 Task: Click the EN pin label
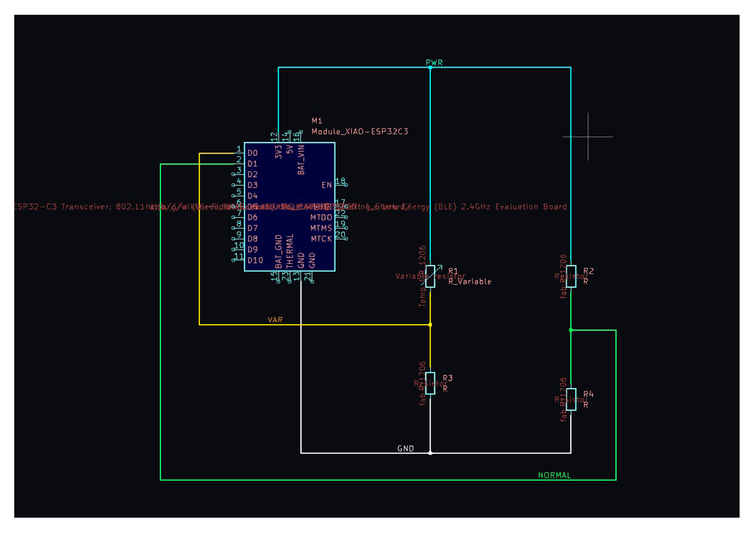click(327, 185)
